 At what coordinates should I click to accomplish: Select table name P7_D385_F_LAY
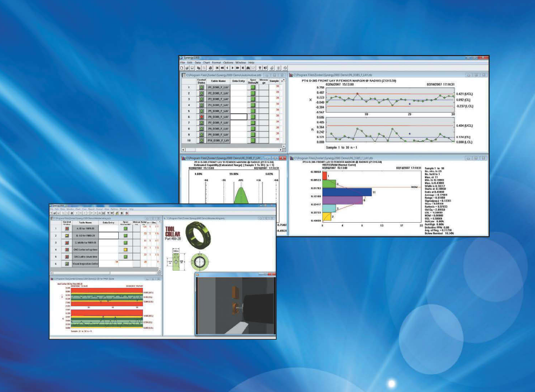218,123
